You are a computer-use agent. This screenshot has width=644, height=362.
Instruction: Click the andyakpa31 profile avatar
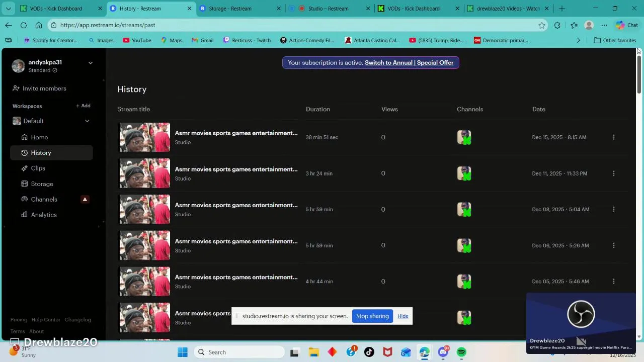(x=18, y=66)
